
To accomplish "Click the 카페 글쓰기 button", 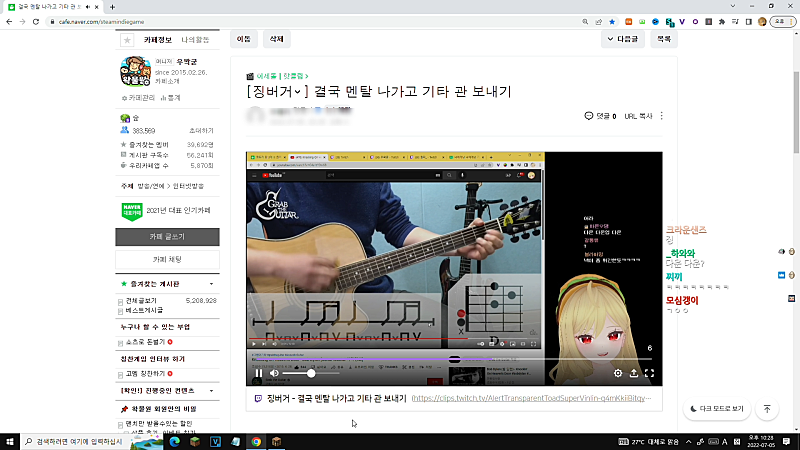I will tap(167, 237).
